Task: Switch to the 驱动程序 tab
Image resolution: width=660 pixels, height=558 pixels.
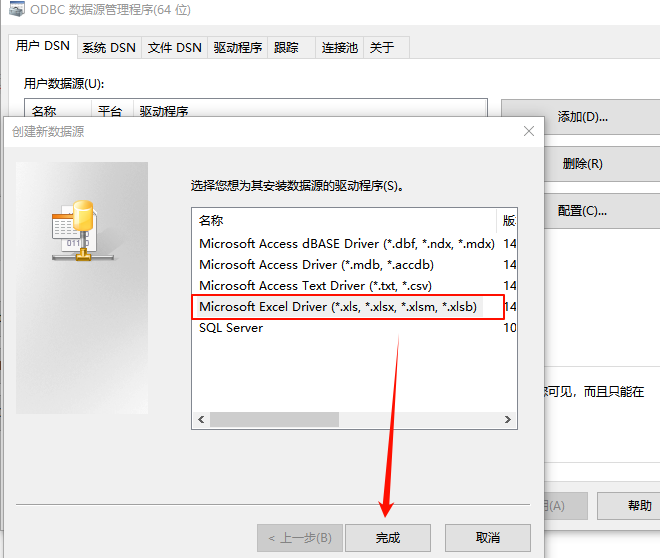Action: 238,48
